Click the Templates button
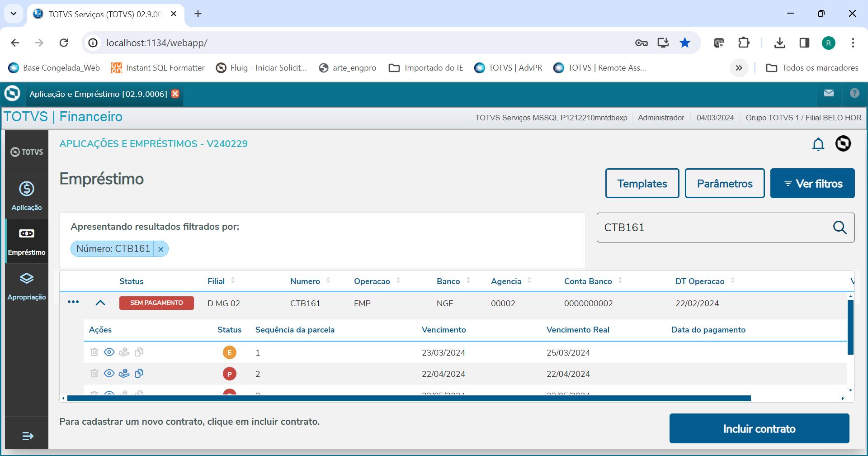868x456 pixels. [x=642, y=183]
